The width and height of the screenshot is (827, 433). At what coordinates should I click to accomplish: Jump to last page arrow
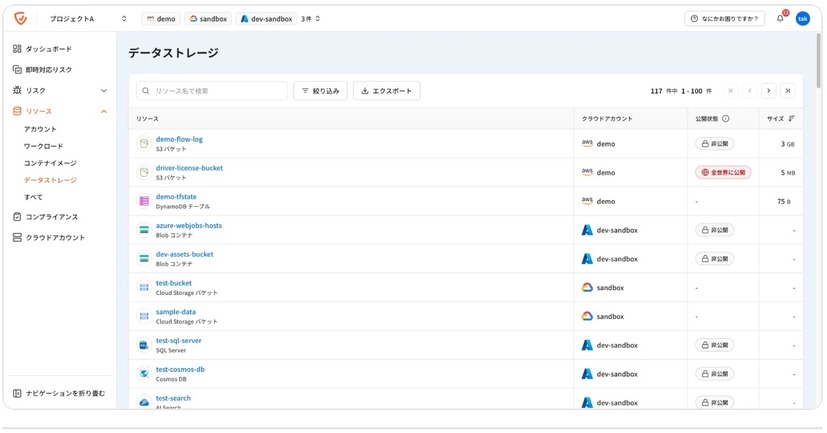click(x=787, y=91)
